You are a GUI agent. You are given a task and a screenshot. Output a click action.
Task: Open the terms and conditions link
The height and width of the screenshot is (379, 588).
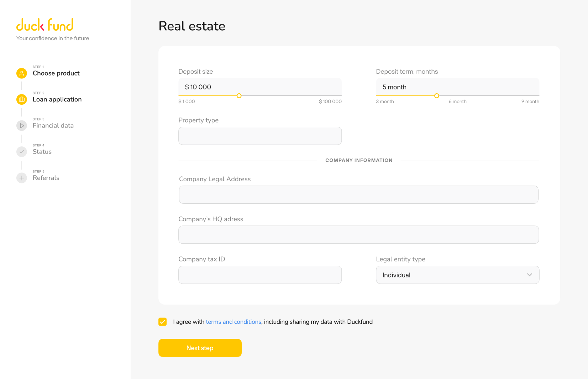click(x=233, y=322)
